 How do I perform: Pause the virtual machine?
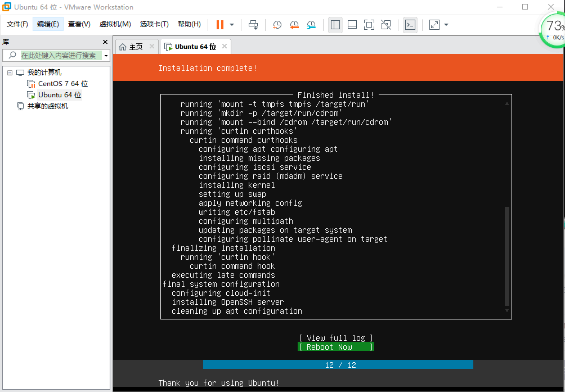(220, 25)
